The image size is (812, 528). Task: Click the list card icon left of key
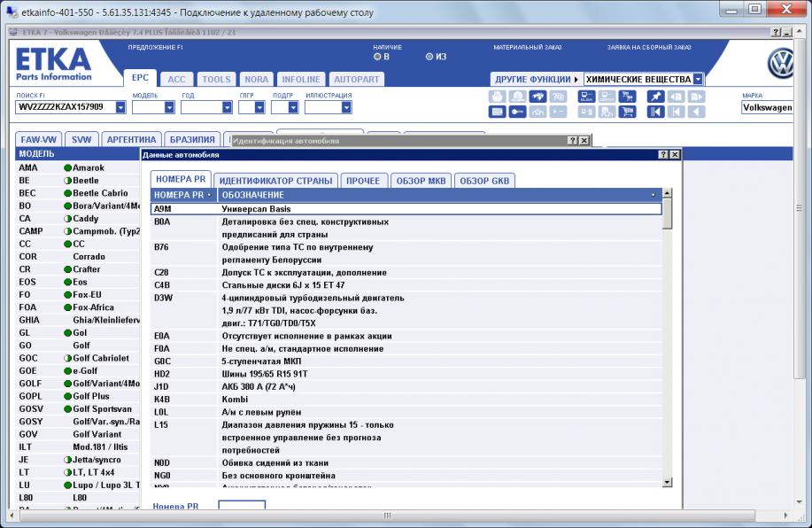click(497, 112)
